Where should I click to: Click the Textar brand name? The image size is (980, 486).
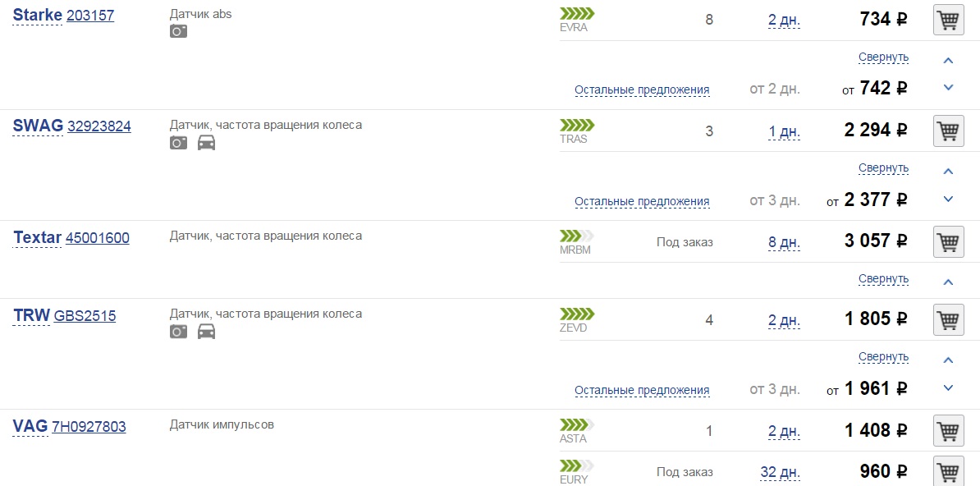[x=37, y=238]
